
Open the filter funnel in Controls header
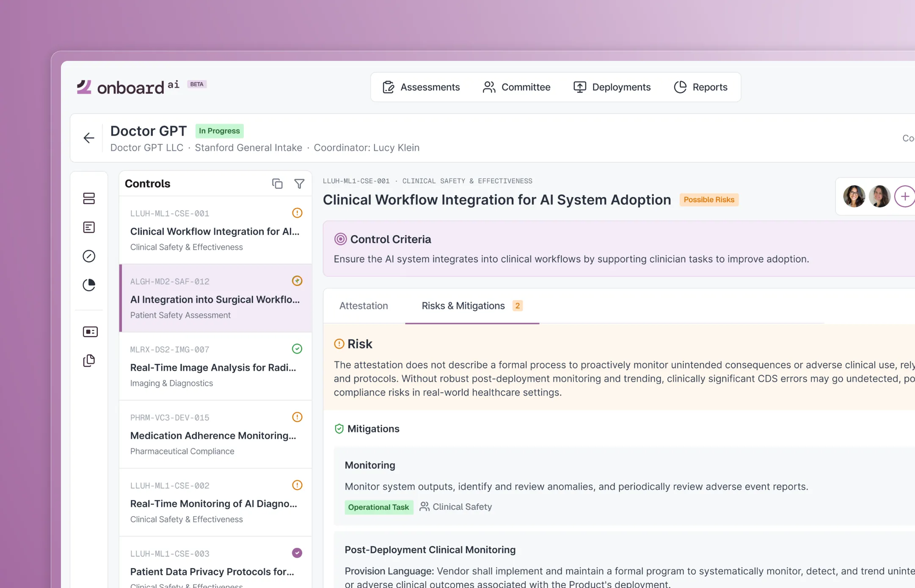click(x=299, y=184)
